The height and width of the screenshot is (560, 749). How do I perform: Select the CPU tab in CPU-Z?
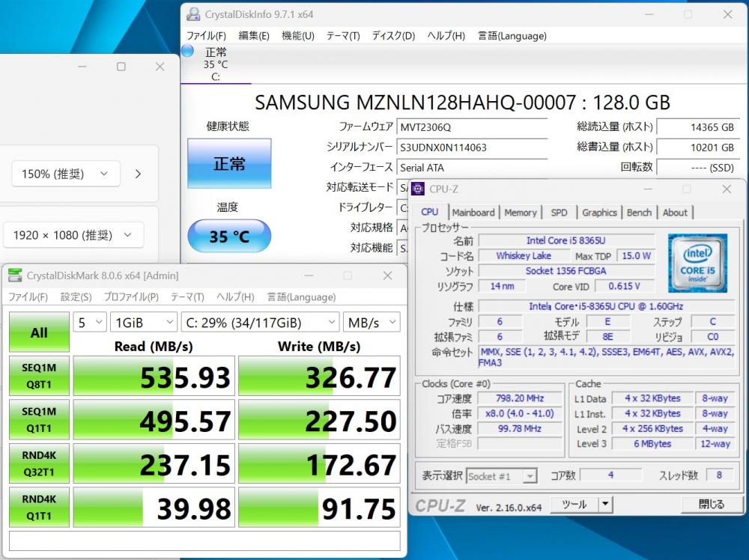click(429, 211)
